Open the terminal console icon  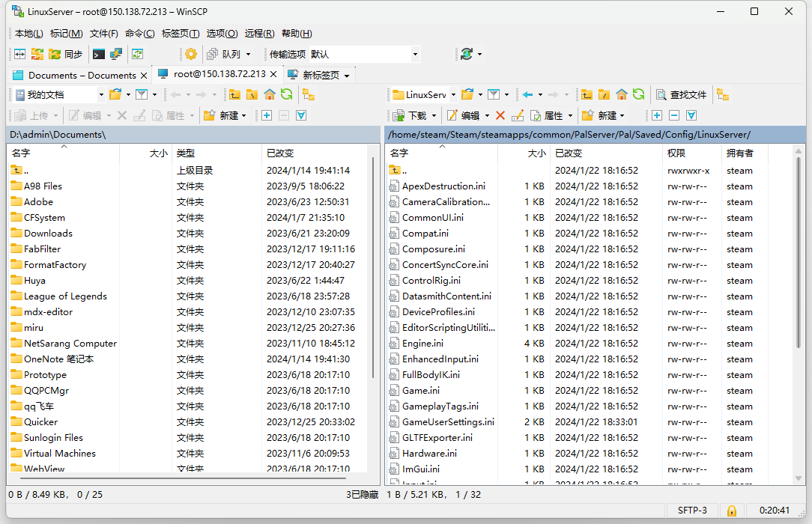(x=98, y=55)
